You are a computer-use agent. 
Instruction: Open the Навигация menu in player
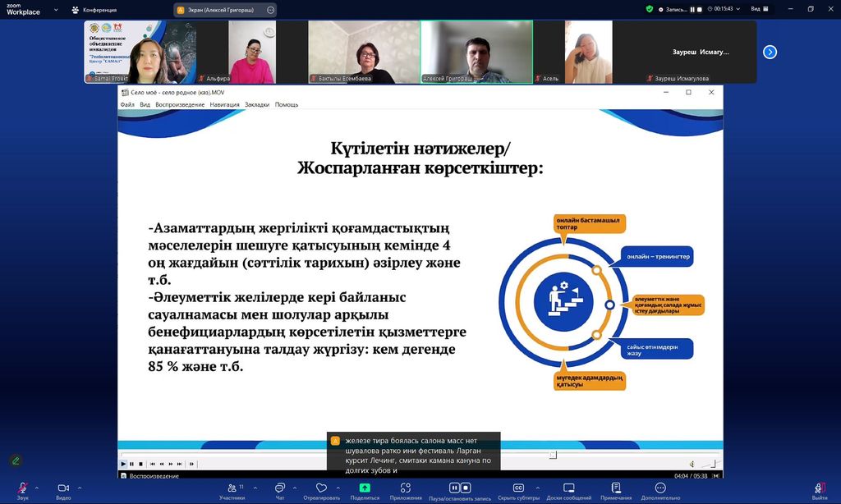point(224,105)
